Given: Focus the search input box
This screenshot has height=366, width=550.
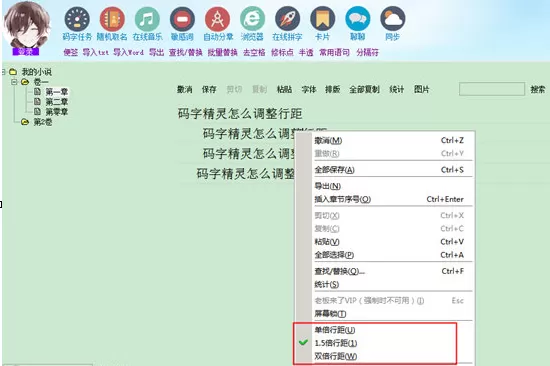Looking at the screenshot, I should (x=492, y=89).
